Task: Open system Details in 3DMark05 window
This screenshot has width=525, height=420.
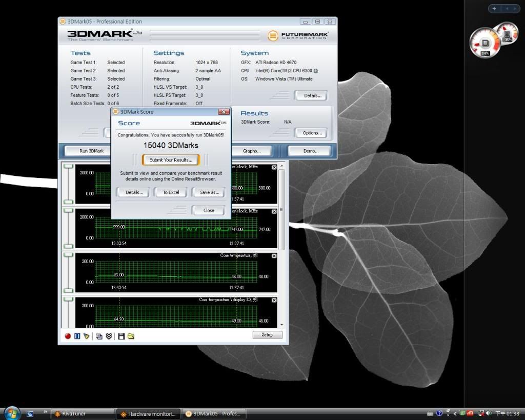Action: point(312,95)
